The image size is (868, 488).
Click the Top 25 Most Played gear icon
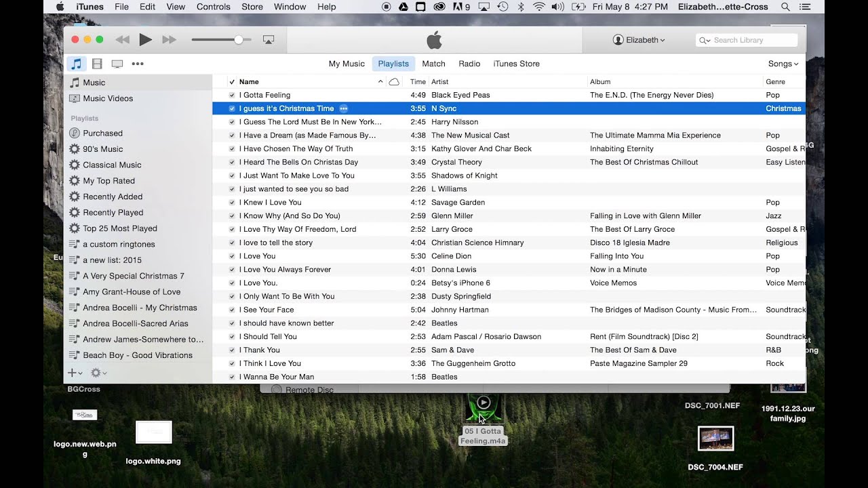point(75,228)
